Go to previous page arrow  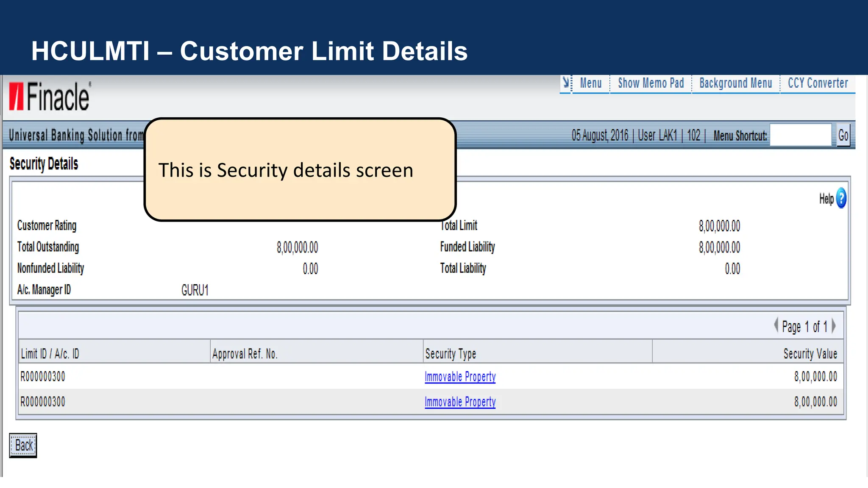[x=776, y=326]
